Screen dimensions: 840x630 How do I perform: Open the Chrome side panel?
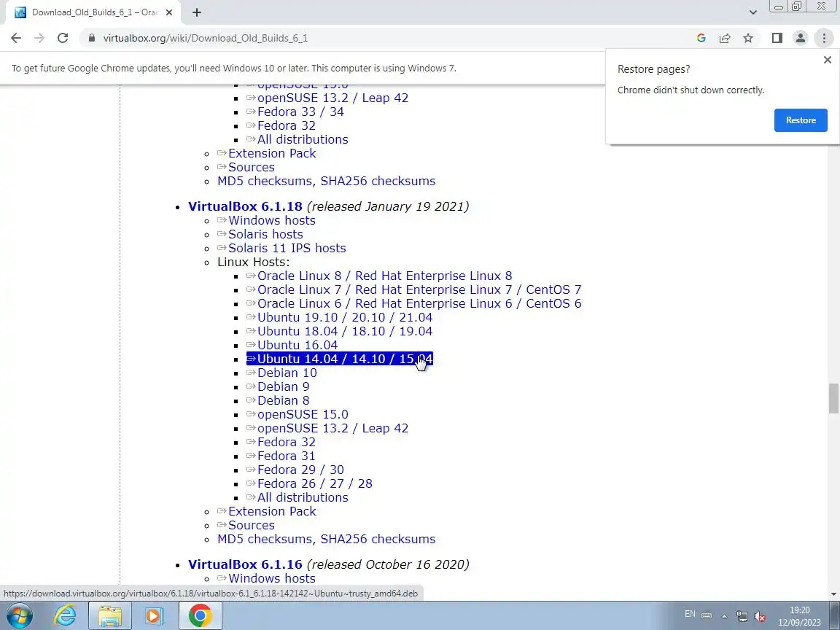point(777,38)
